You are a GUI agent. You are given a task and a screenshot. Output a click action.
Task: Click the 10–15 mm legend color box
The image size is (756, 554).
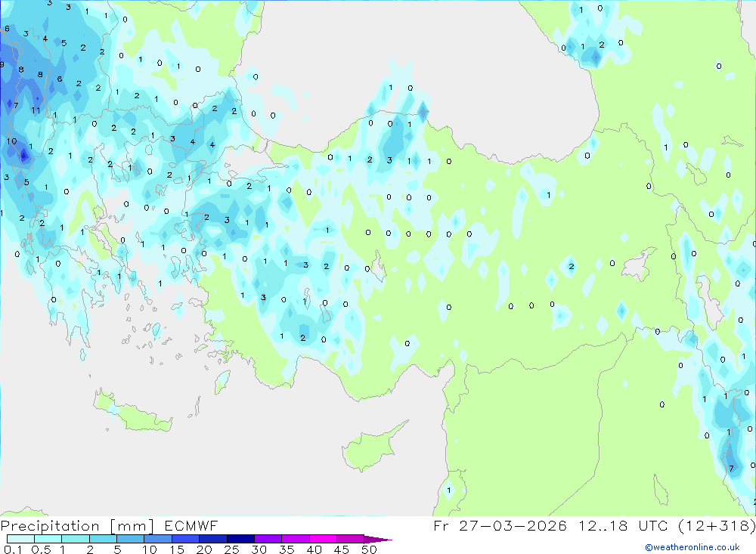(158, 539)
